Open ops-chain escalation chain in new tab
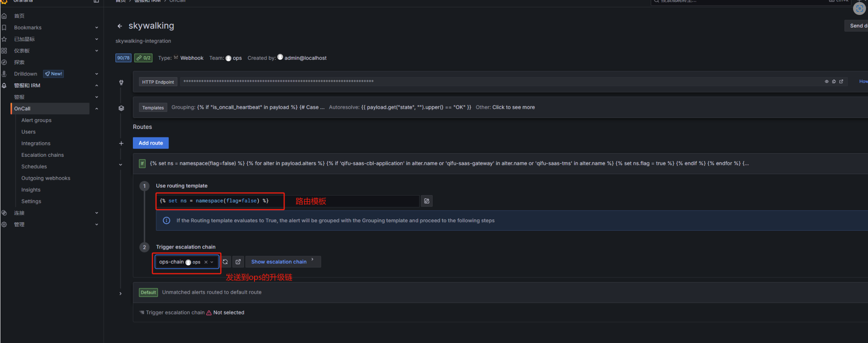Image resolution: width=868 pixels, height=343 pixels. 238,262
